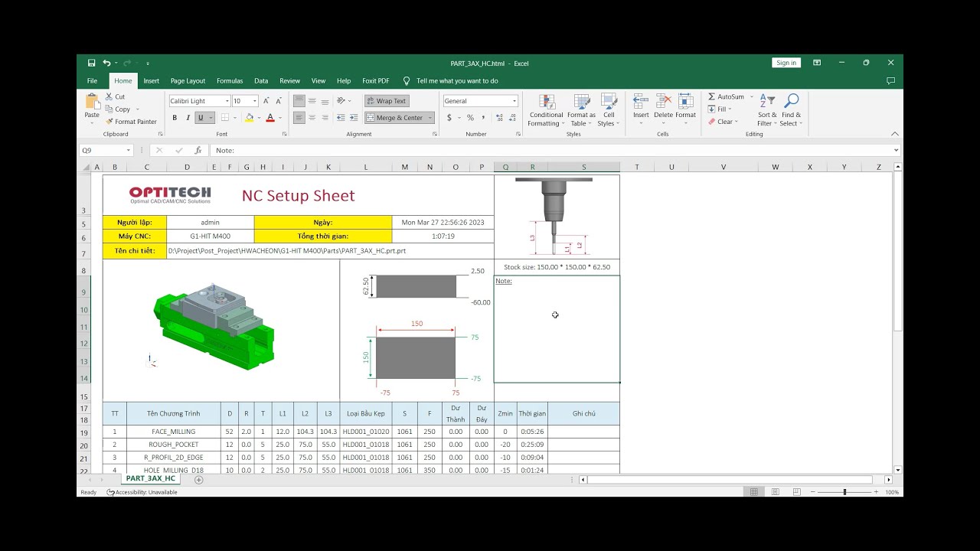Image resolution: width=980 pixels, height=551 pixels.
Task: Apply percent style to cell
Action: click(x=470, y=118)
